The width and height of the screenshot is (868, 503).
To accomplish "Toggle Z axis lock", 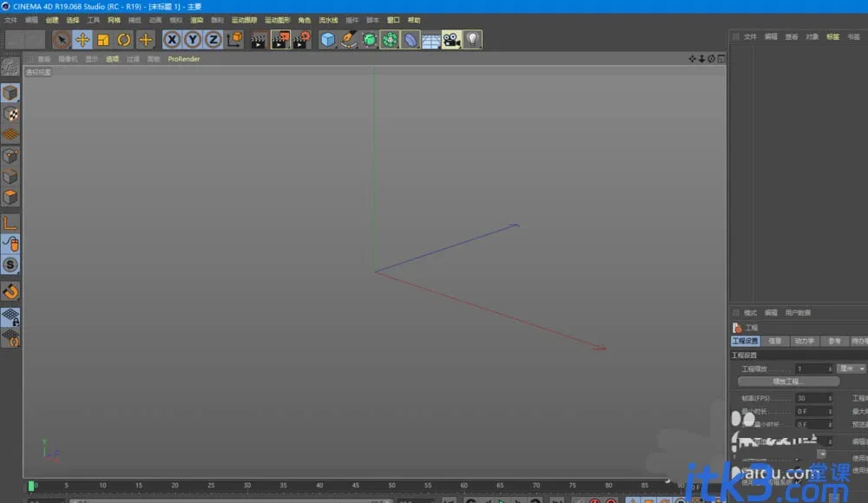I will click(x=214, y=40).
